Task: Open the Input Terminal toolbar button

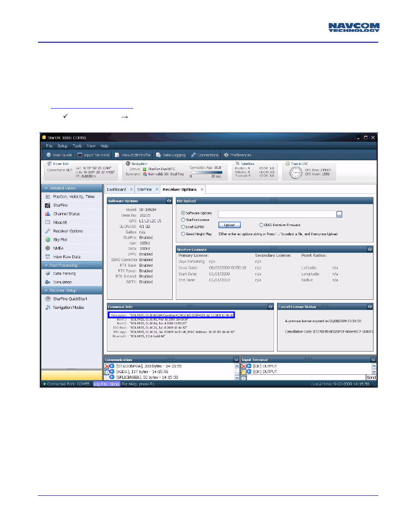Action: (x=93, y=155)
